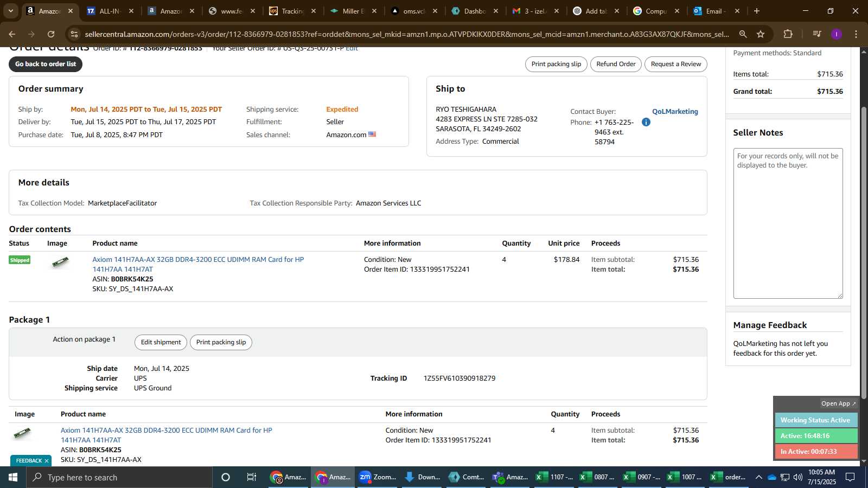Click Package 1 Print packing slip button
This screenshot has height=488, width=868.
coord(221,342)
